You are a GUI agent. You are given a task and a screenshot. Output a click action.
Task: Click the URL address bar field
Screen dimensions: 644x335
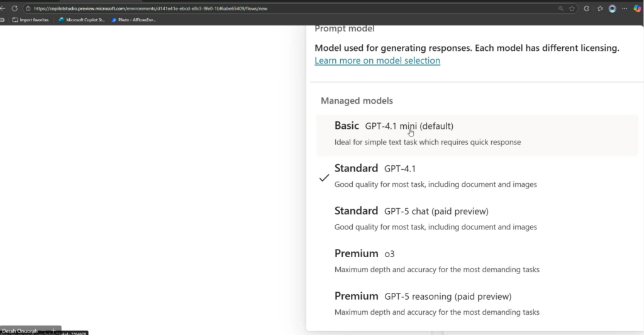[283, 8]
